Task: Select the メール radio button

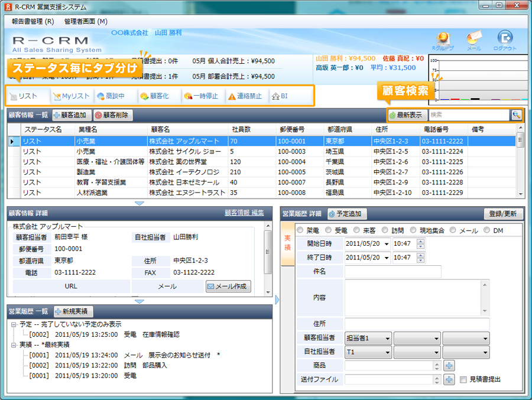Action: [x=453, y=230]
